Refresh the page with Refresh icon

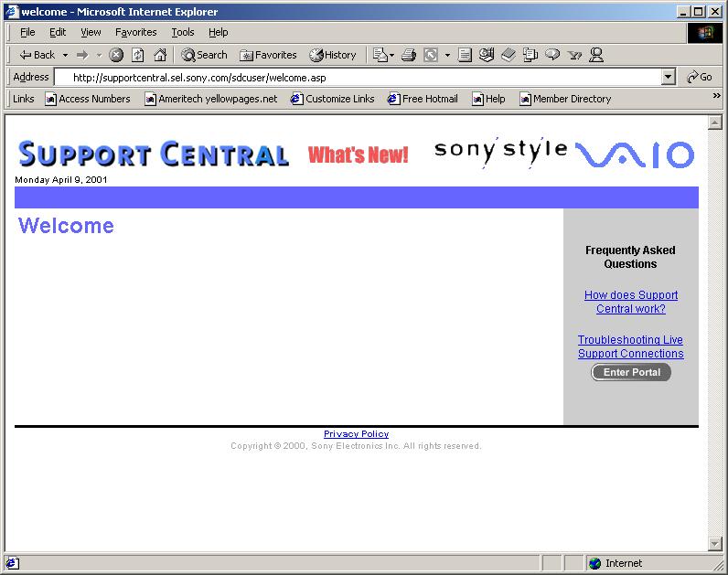pyautogui.click(x=138, y=55)
